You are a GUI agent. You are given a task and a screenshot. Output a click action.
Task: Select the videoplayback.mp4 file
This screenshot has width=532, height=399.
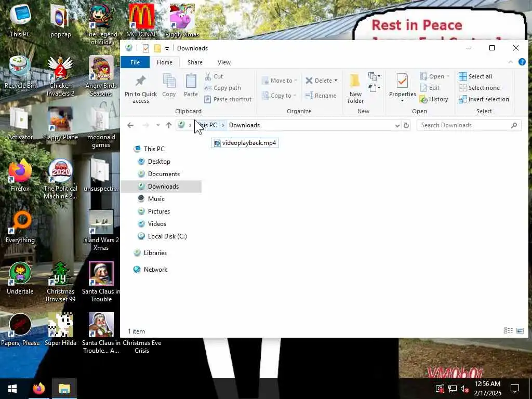pyautogui.click(x=245, y=143)
